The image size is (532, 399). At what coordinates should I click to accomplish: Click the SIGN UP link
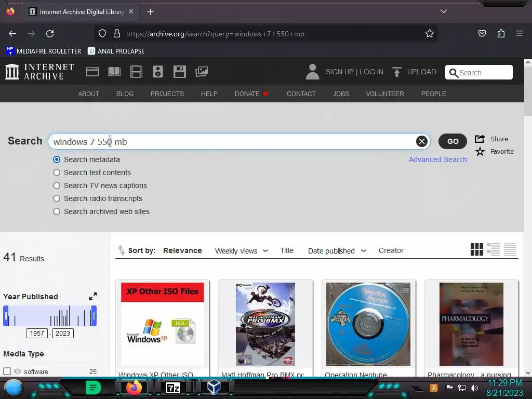point(339,72)
